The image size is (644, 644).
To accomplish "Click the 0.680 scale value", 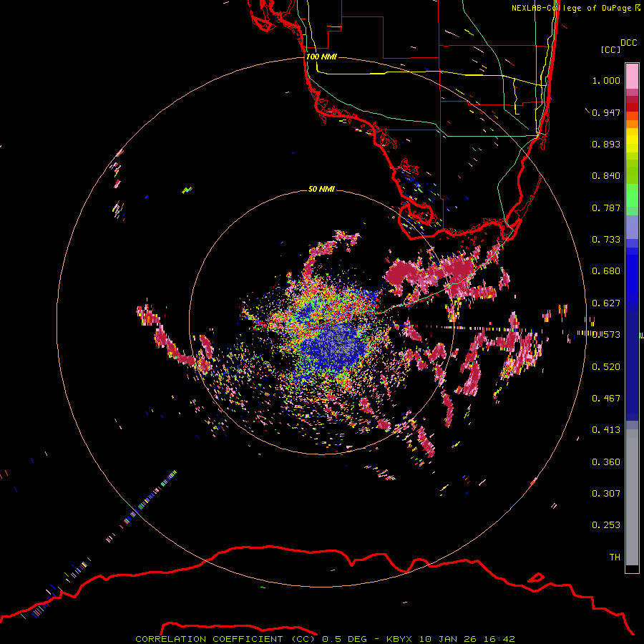I will click(x=606, y=271).
